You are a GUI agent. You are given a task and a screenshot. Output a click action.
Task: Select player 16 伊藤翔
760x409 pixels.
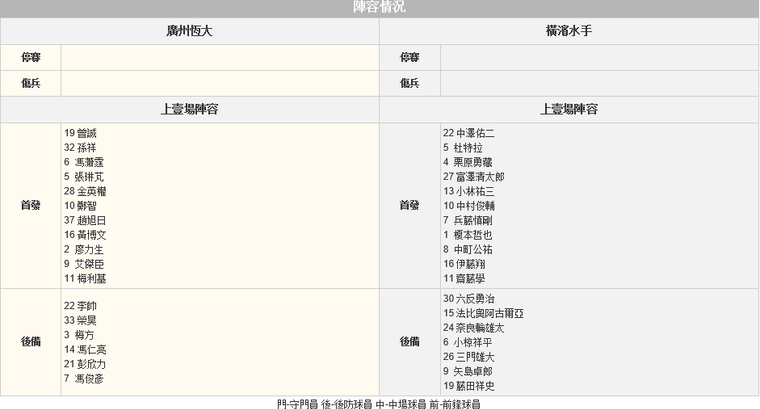[x=464, y=264]
